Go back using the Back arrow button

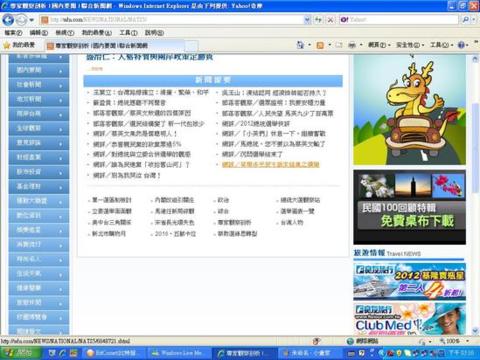click(8, 20)
